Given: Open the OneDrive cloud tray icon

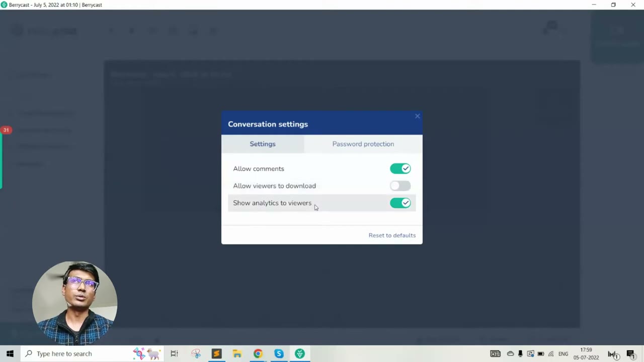Looking at the screenshot, I should coord(510,354).
